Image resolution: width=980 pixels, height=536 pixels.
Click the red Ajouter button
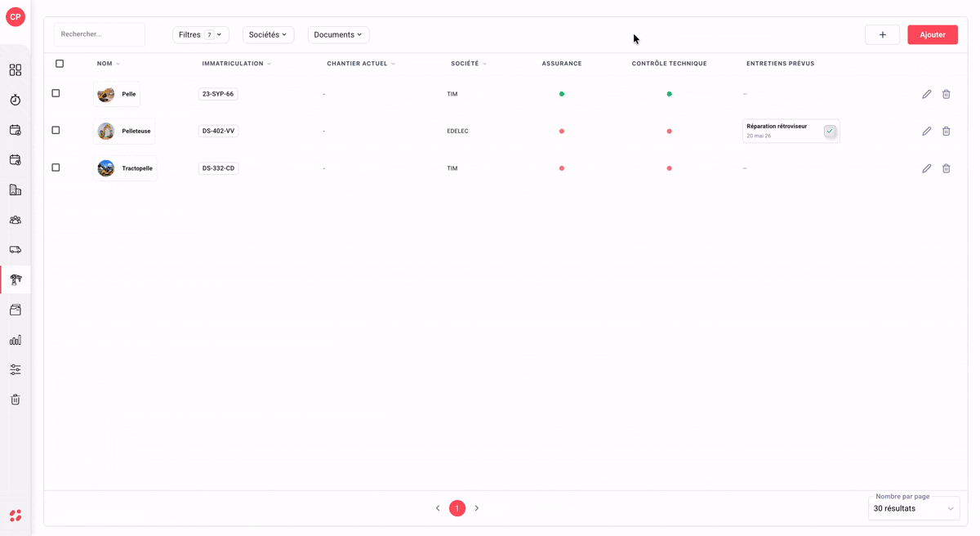coord(933,35)
